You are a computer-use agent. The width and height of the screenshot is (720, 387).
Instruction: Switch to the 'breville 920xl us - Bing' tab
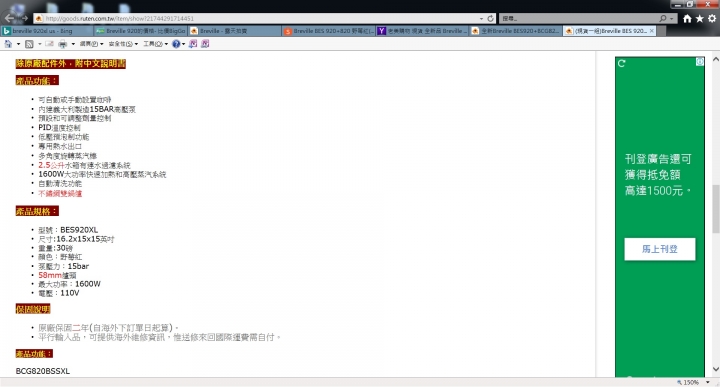point(47,31)
